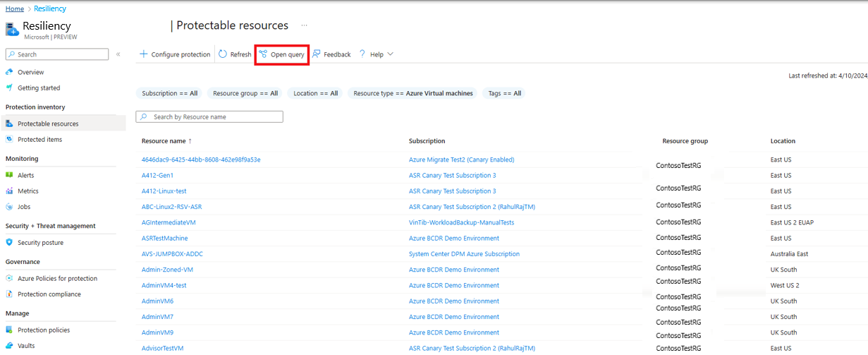Screen dimensions: 868x355
Task: Open the more options ellipsis by title
Action: pyautogui.click(x=305, y=25)
